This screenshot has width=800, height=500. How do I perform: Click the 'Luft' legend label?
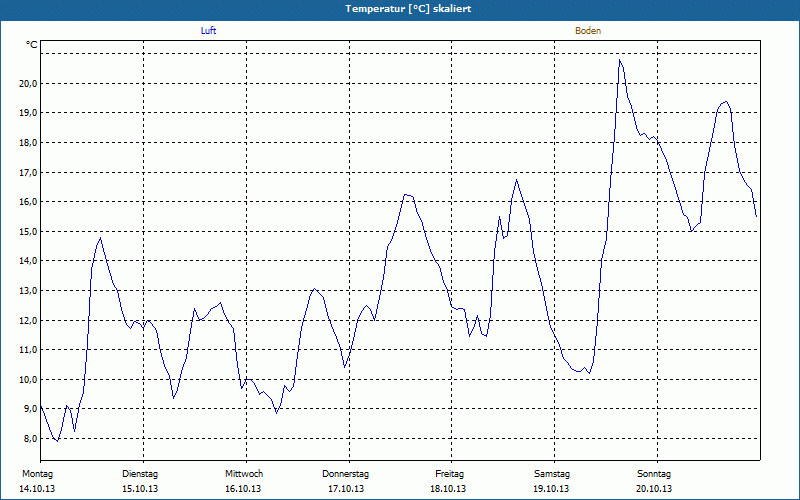(208, 31)
